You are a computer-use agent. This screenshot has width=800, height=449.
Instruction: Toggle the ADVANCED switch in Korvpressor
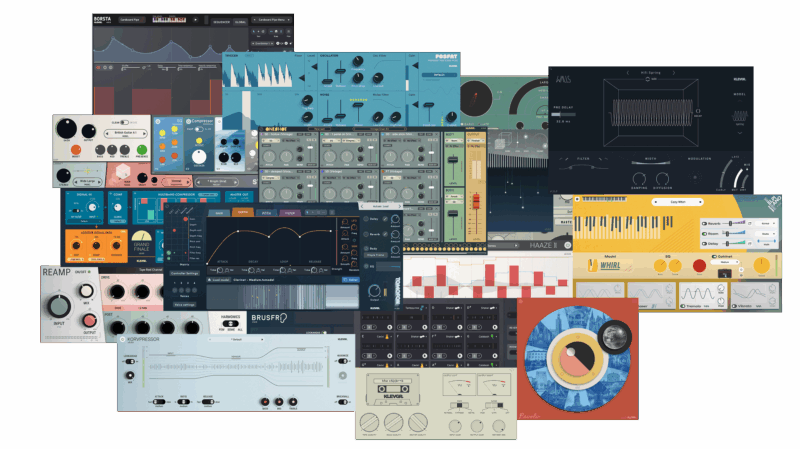click(x=343, y=361)
